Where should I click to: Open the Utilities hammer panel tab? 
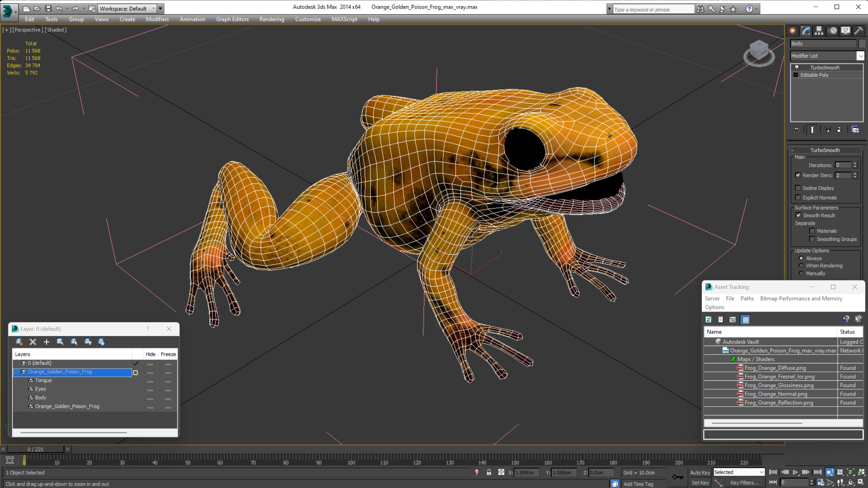tap(859, 31)
